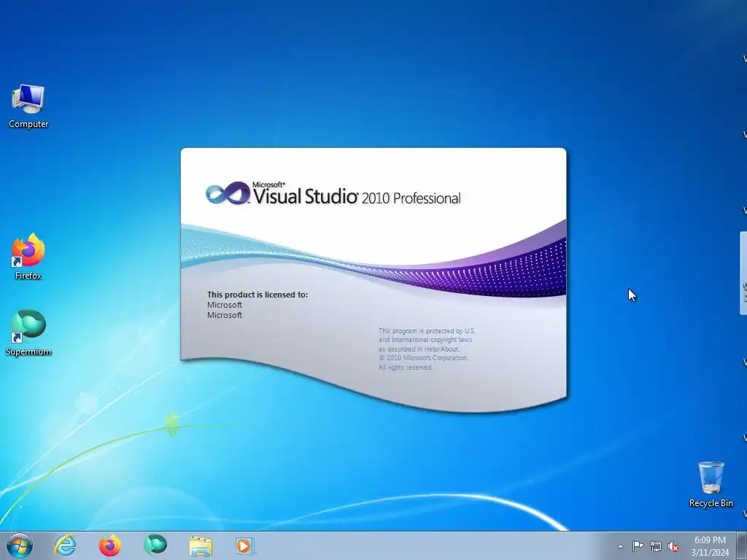Screen dimensions: 747x560
Task: Select the Firefox desktop shortcut
Action: click(28, 257)
